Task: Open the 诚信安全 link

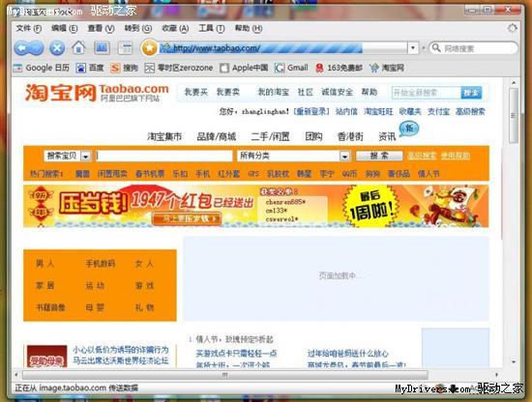Action: pos(337,92)
